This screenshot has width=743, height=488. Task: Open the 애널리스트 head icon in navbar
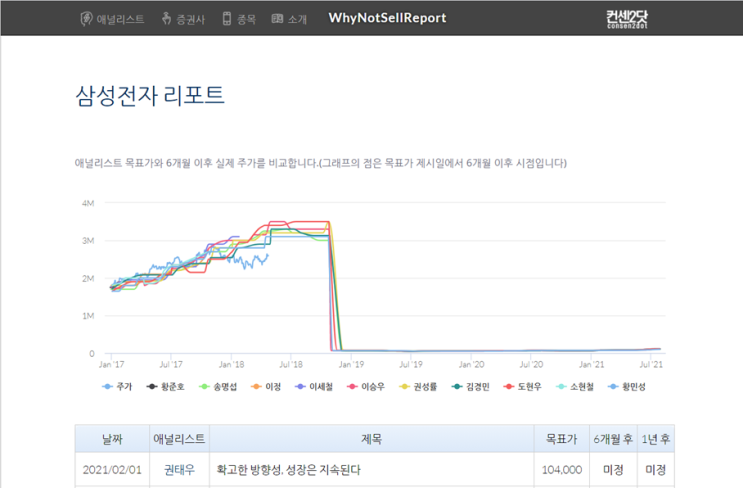pyautogui.click(x=86, y=19)
